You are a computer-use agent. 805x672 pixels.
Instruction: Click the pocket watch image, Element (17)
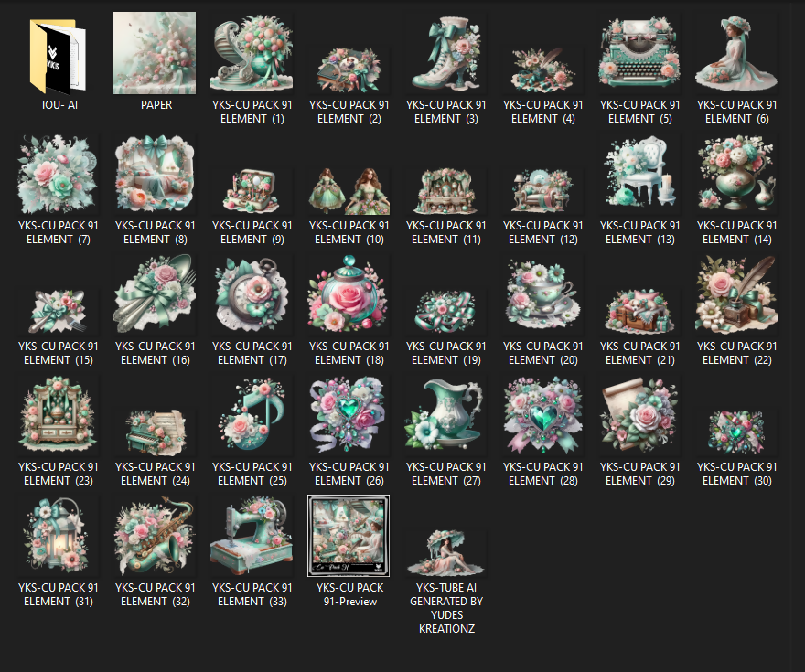pos(252,294)
